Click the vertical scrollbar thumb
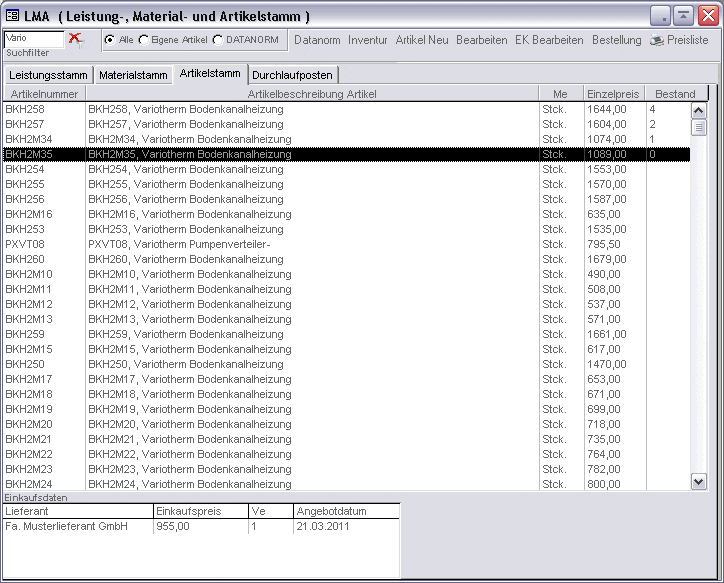724x583 pixels. click(x=699, y=127)
